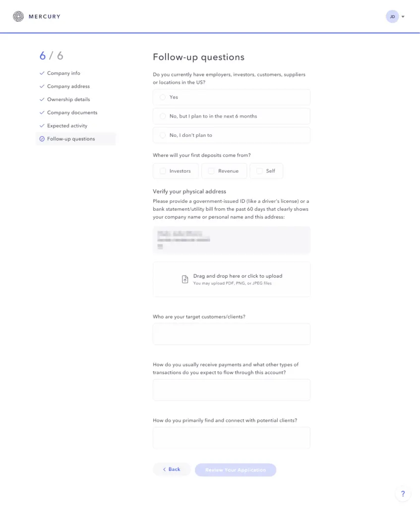Image resolution: width=420 pixels, height=508 pixels.
Task: Tick the Revenue checkbox
Action: pyautogui.click(x=211, y=171)
